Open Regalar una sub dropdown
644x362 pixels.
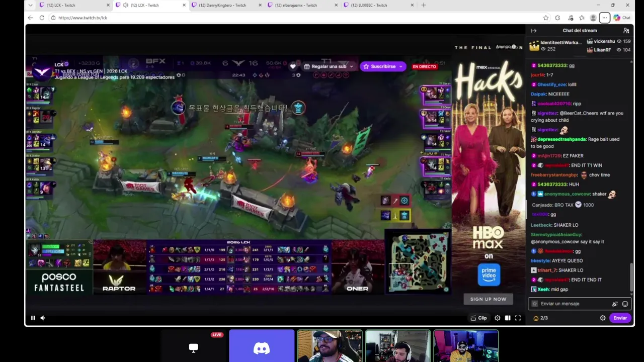coord(328,66)
